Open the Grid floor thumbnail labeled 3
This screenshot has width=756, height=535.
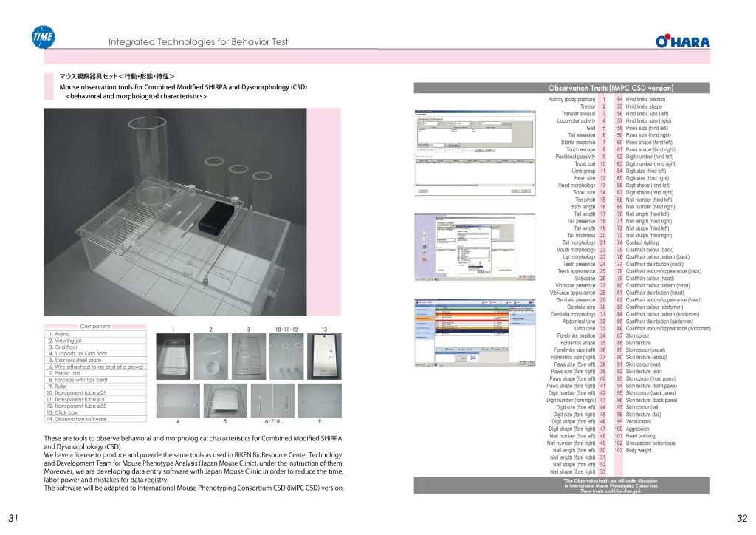(248, 356)
